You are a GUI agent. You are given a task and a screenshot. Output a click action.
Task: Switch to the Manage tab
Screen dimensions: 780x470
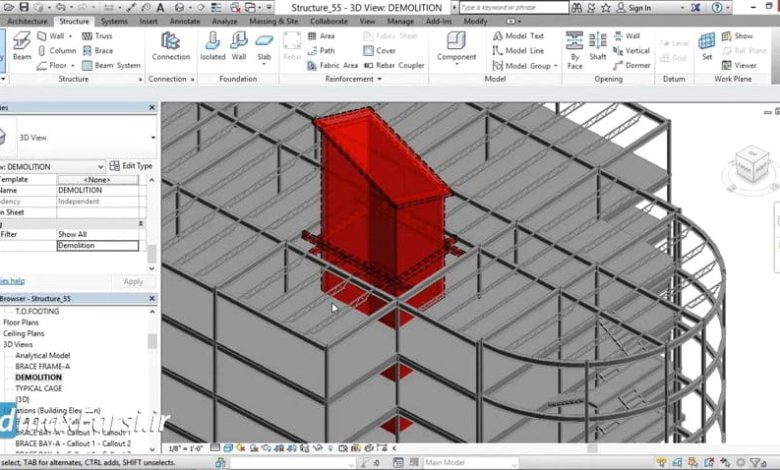click(x=400, y=21)
